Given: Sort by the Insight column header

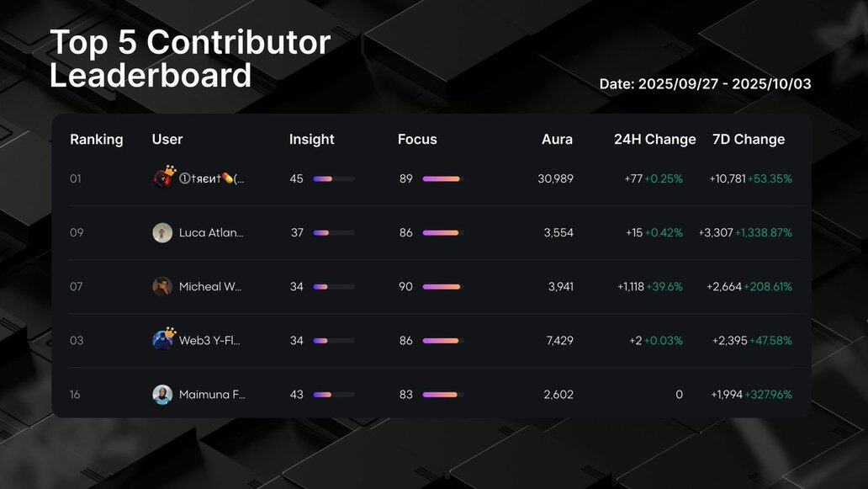Looking at the screenshot, I should [311, 140].
